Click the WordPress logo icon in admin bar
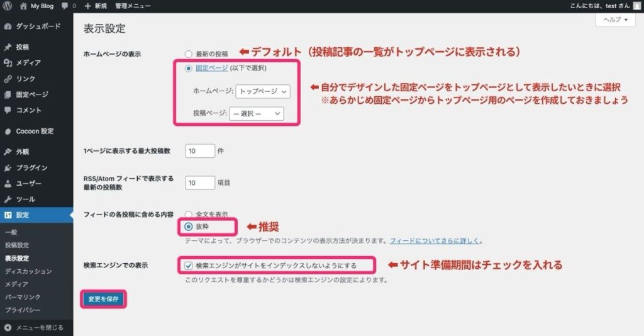 [8, 6]
